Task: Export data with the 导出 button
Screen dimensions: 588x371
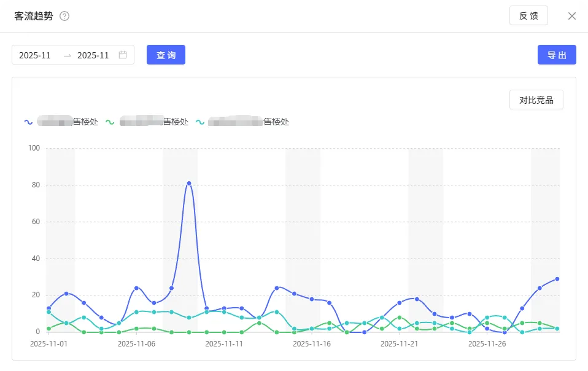Action: 557,55
